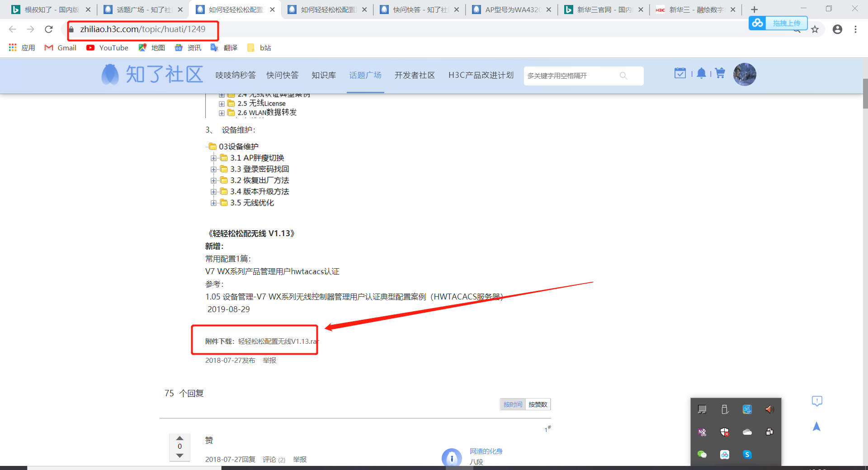Open the Chrome three-dot menu
The width and height of the screenshot is (868, 470).
(855, 29)
